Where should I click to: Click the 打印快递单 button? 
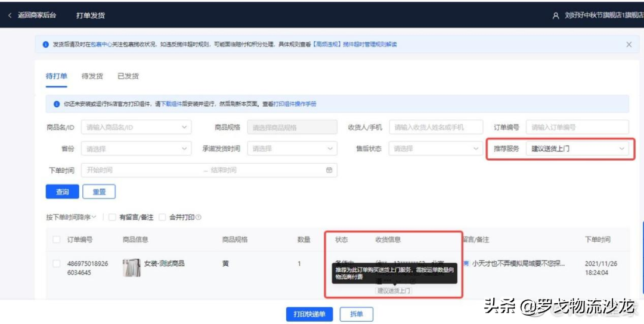pyautogui.click(x=309, y=314)
